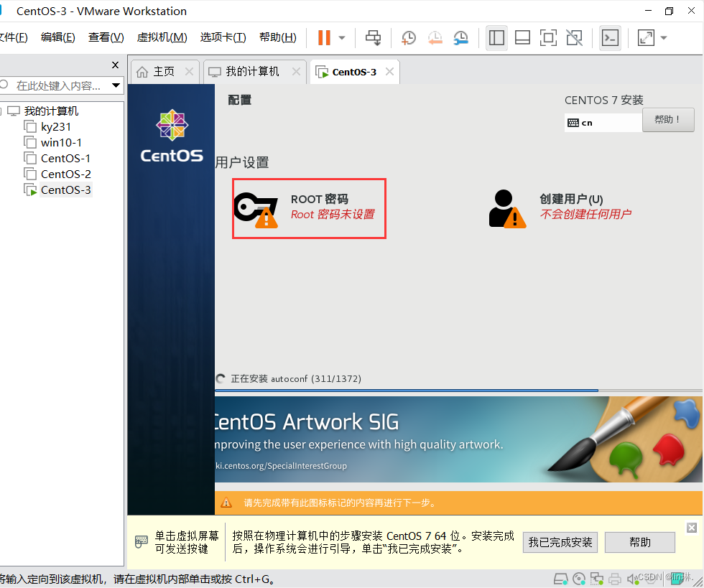Screen dimensions: 704x588
Task: Click Send Ctrl+Alt+Del toolbar icon
Action: click(x=373, y=38)
